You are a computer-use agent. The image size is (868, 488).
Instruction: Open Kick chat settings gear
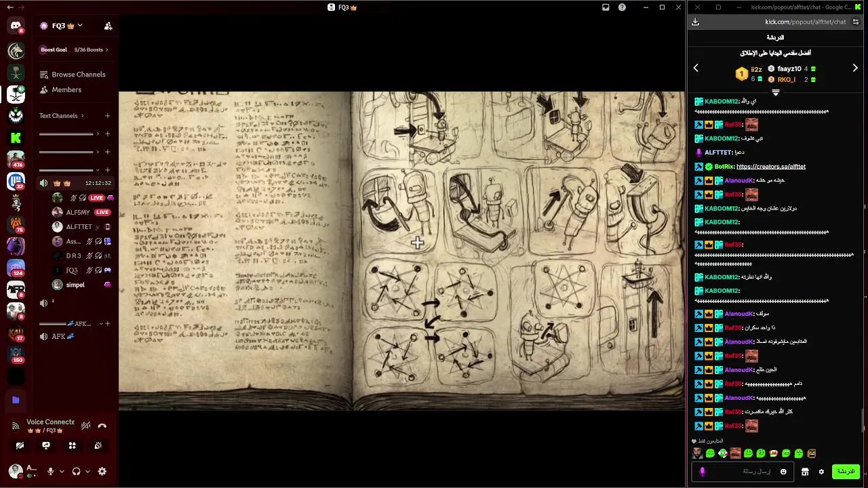[821, 472]
